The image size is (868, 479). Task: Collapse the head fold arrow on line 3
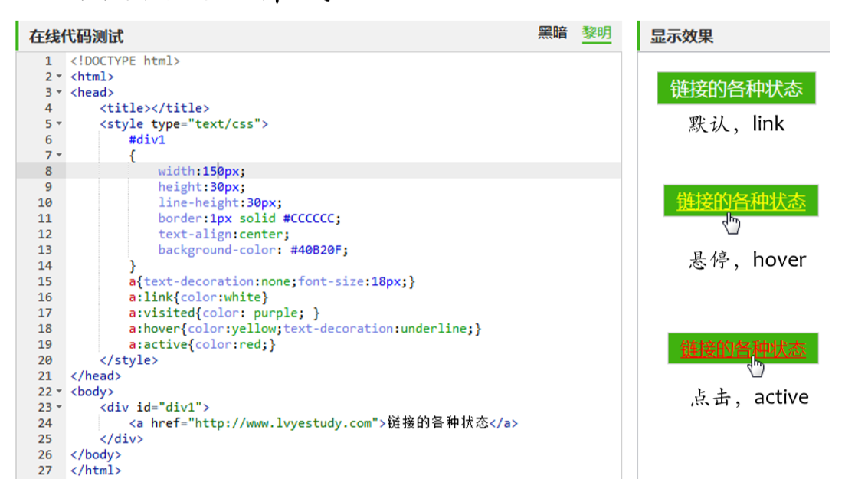[x=59, y=92]
